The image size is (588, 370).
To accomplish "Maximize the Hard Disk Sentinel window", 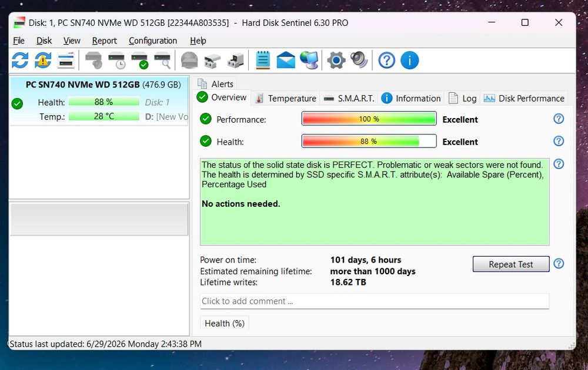I will click(525, 22).
